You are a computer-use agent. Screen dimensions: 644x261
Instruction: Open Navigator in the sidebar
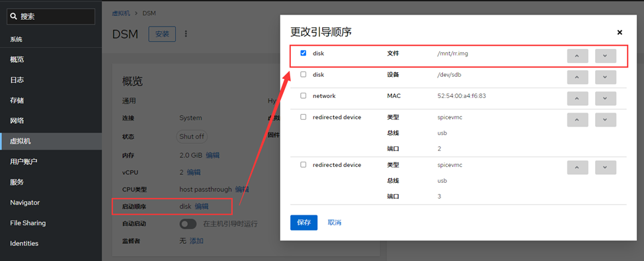(x=51, y=203)
